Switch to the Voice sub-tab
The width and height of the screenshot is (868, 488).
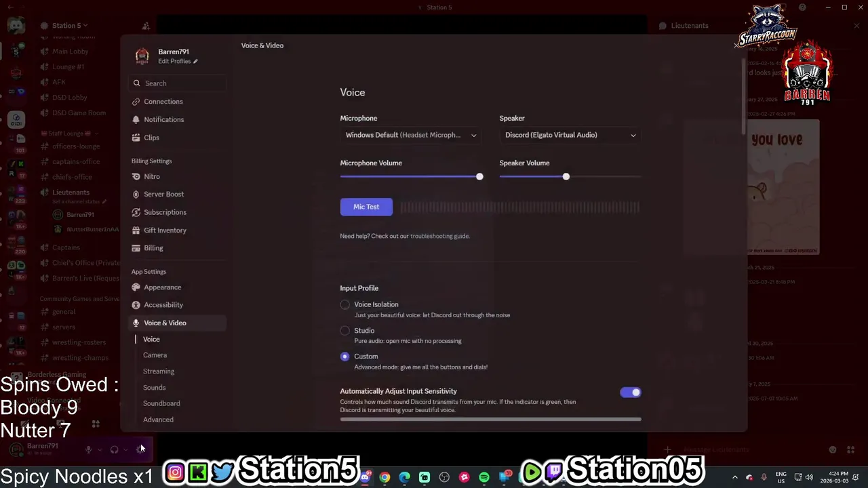(x=151, y=339)
